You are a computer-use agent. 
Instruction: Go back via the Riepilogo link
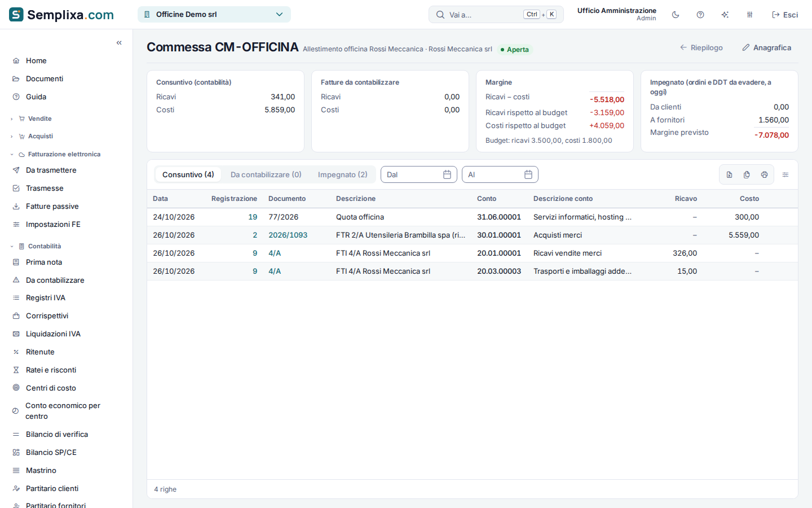(x=701, y=48)
